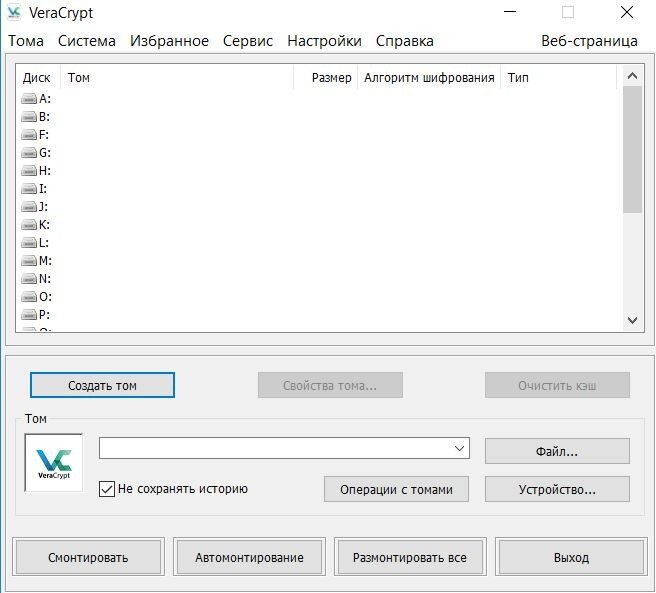Click the 'Смонтировать' button
The height and width of the screenshot is (593, 656).
click(x=88, y=557)
